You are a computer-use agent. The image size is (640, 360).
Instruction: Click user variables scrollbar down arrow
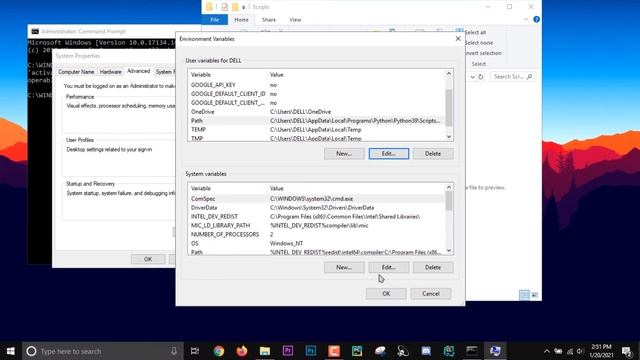449,137
